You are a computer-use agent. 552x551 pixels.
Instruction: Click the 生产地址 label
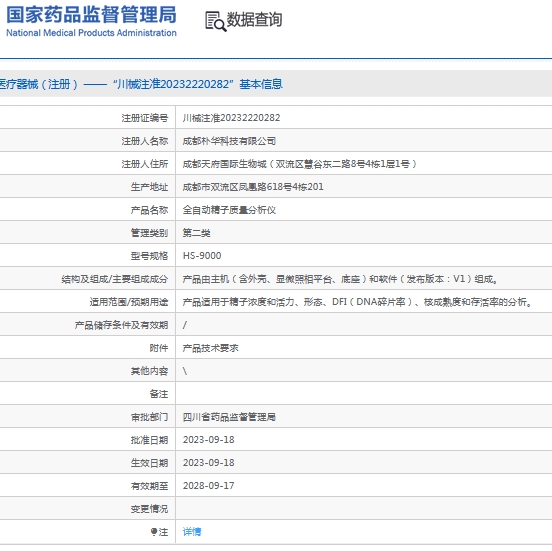(x=149, y=187)
